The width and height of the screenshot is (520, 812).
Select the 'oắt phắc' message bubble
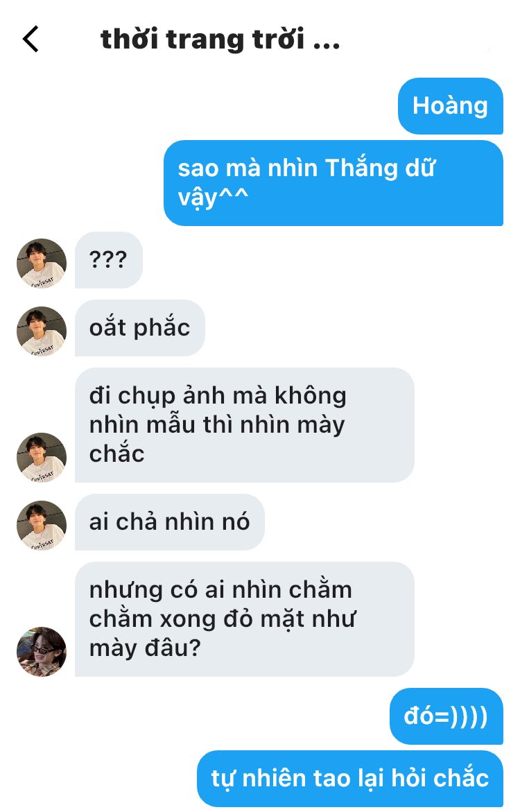(140, 328)
